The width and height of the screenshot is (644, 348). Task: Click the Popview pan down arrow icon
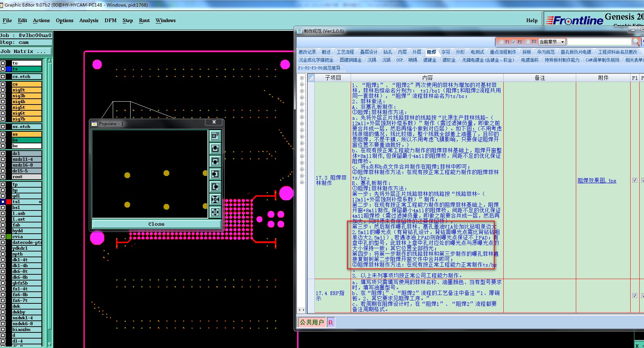coord(215,161)
